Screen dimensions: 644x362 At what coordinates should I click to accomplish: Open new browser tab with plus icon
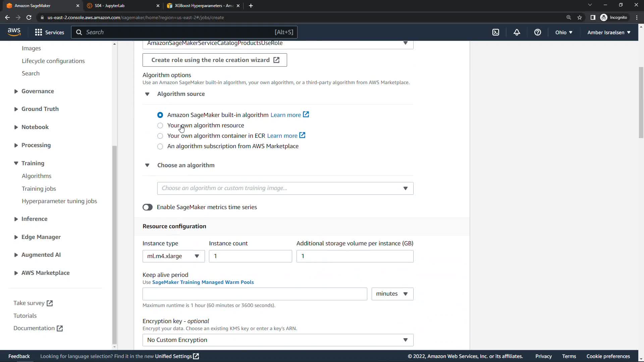[251, 6]
